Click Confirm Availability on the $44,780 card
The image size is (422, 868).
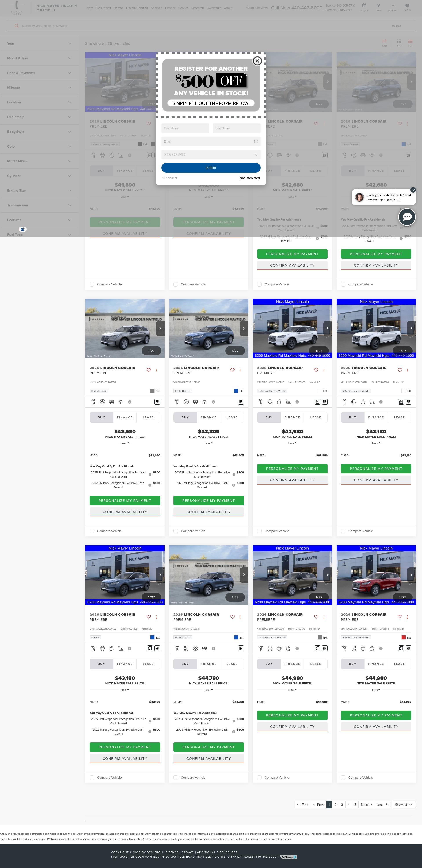(x=208, y=758)
